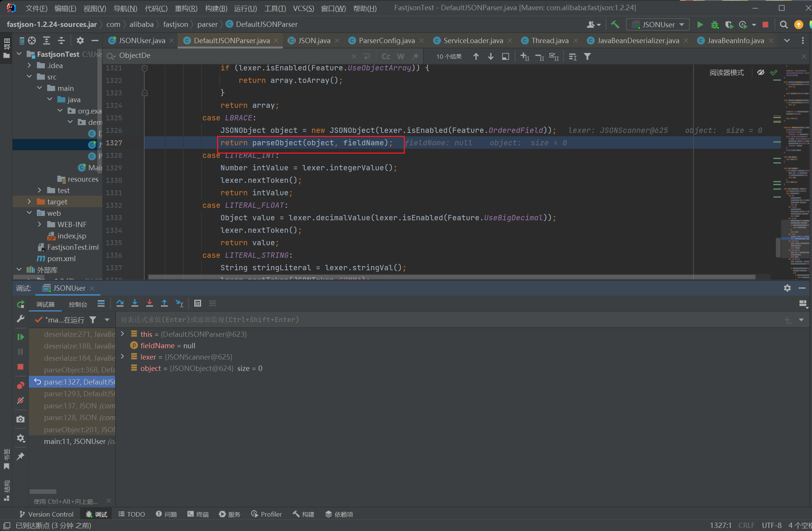Click the thread dump camera icon
The image size is (812, 531).
click(x=20, y=419)
